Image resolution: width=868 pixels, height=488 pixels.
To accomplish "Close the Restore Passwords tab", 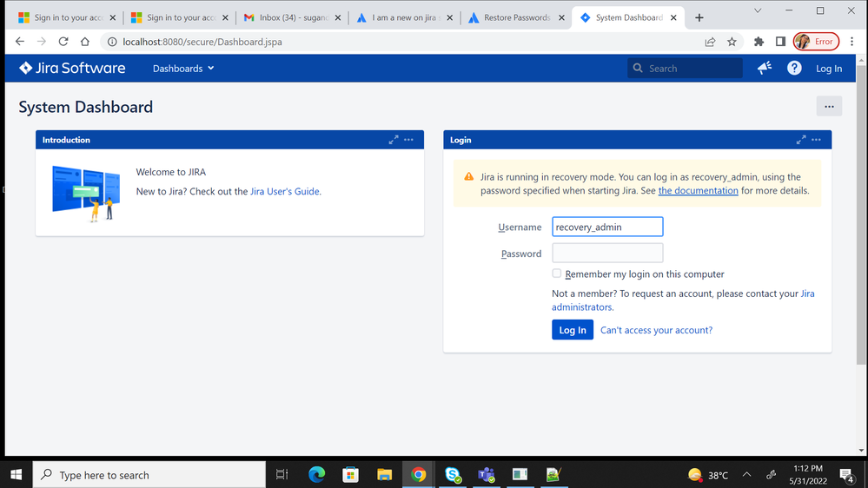I will tap(561, 17).
